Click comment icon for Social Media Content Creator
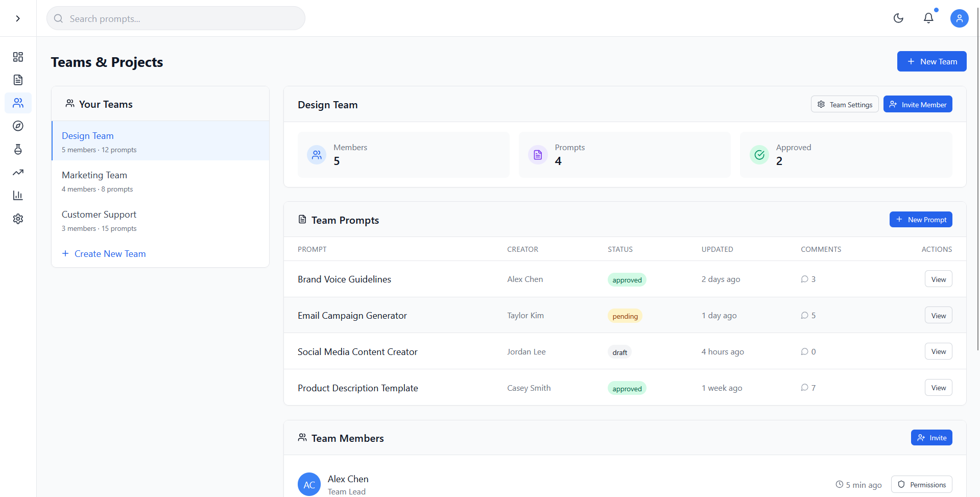The height and width of the screenshot is (497, 980). click(804, 351)
